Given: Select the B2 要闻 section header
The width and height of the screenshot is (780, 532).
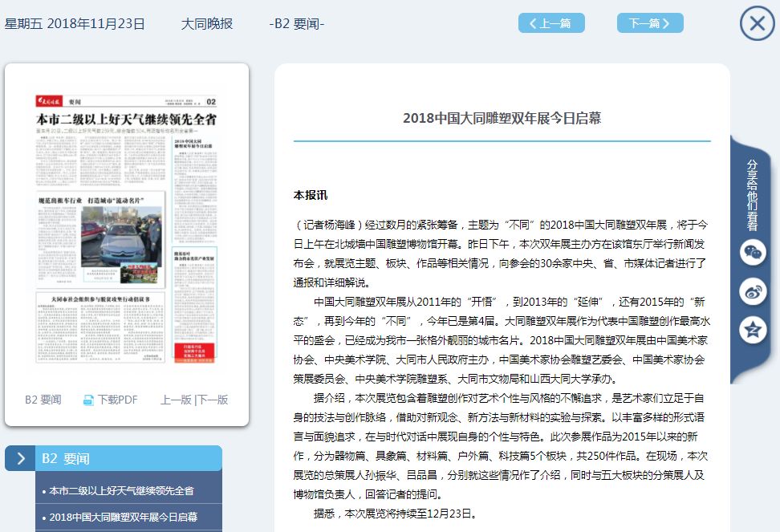Looking at the screenshot, I should 128,458.
